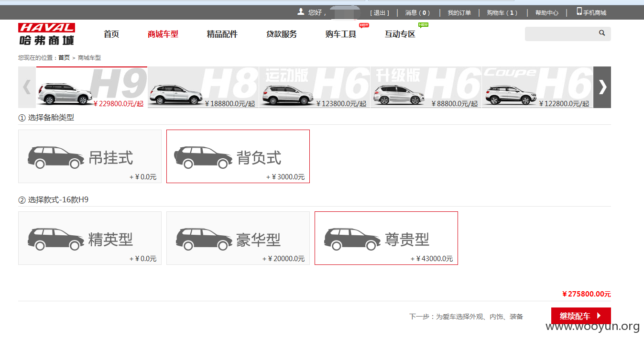This screenshot has width=644, height=340.
Task: Click the + ¥20000.0元 price text
Action: coord(284,259)
